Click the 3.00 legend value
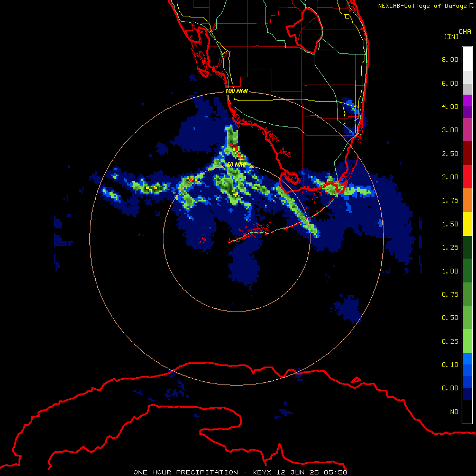476x476 pixels. pyautogui.click(x=450, y=130)
